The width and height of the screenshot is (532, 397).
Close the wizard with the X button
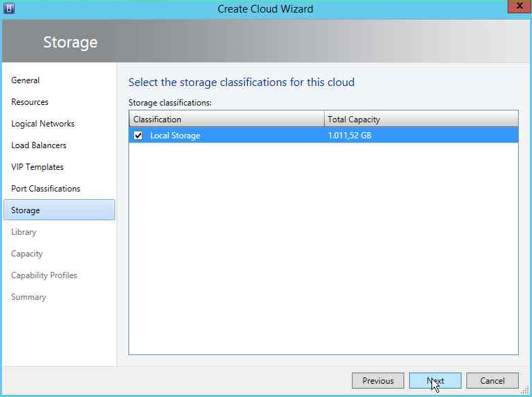coord(519,6)
